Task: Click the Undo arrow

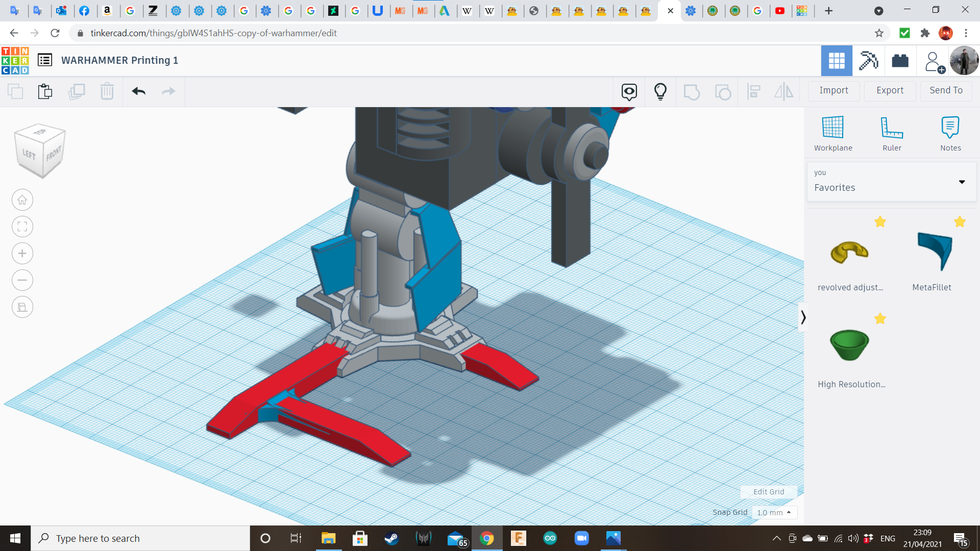Action: 138,91
